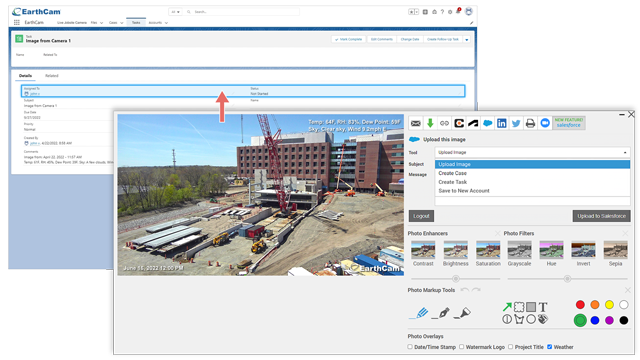Screen dimensions: 640x360
Task: Select the half-circle contrast markup tool
Action: click(x=507, y=319)
